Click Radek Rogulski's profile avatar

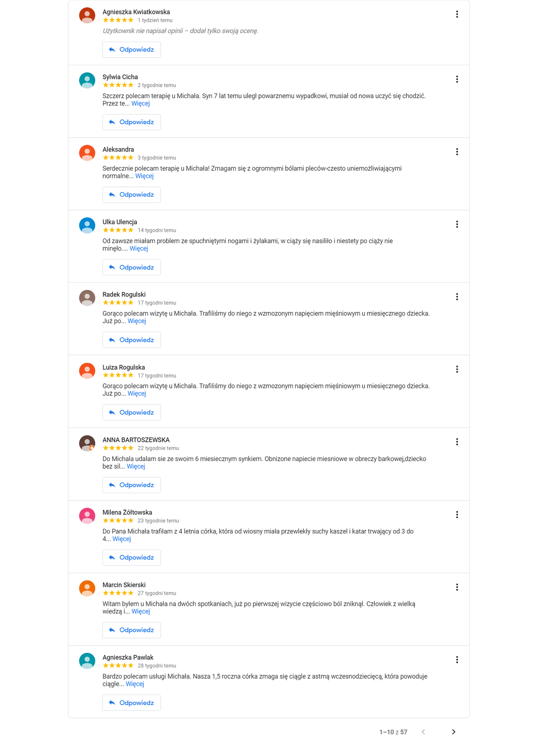coord(87,298)
